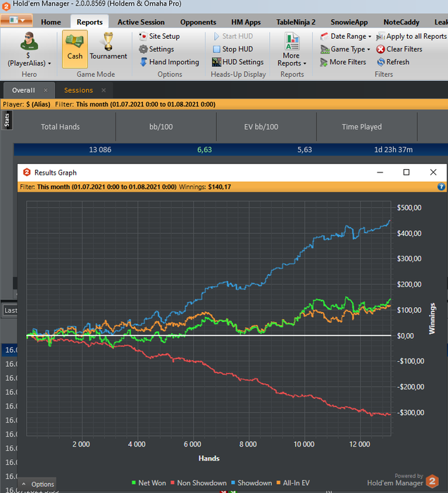Toggle the Net Won legend series
Screen dimensions: 448x493
[149, 483]
